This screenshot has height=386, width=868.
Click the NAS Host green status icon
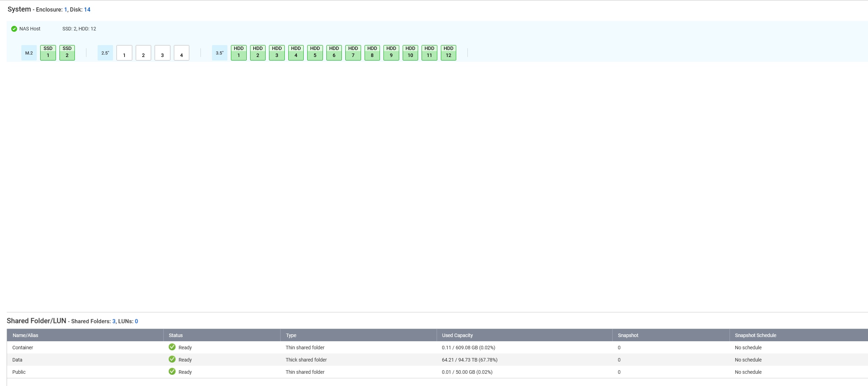click(14, 29)
